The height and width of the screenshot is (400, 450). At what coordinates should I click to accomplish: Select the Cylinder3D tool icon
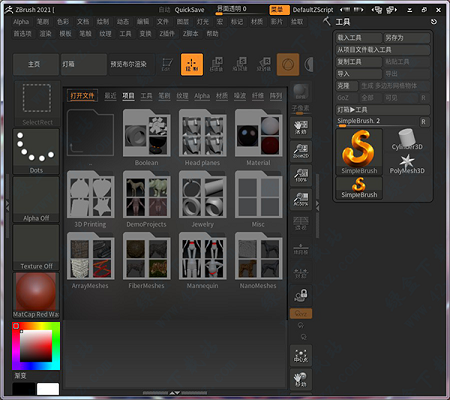[407, 140]
